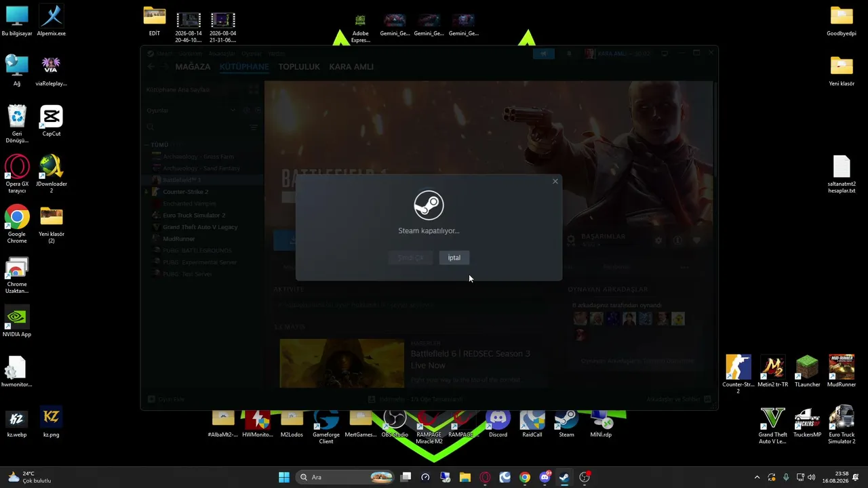Open the OBS Studio desktop shortcut
The height and width of the screenshot is (488, 868).
(395, 424)
